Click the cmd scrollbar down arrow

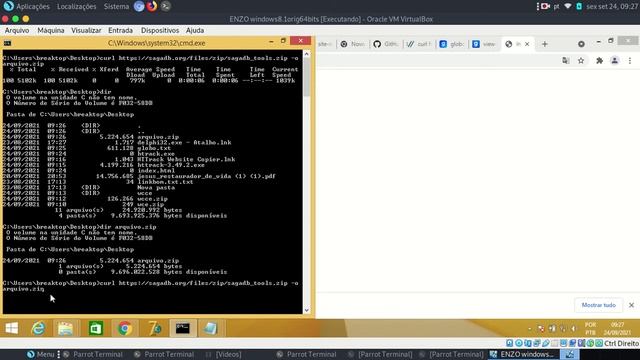pos(307,310)
